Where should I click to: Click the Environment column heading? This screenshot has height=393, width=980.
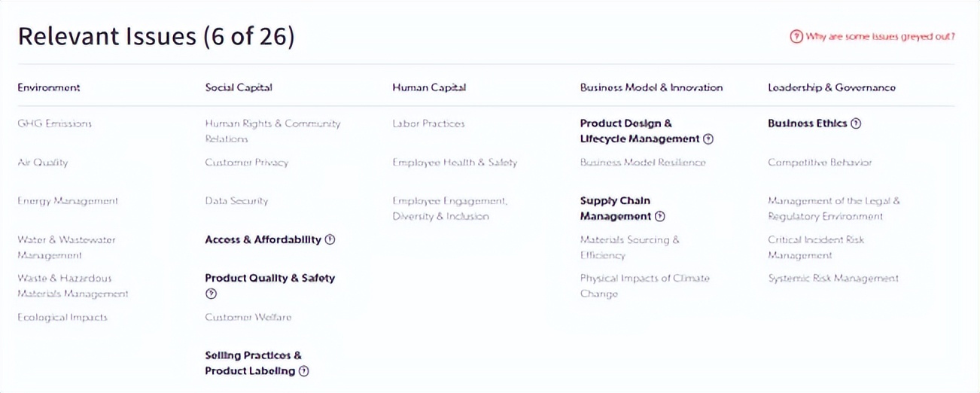pyautogui.click(x=49, y=87)
